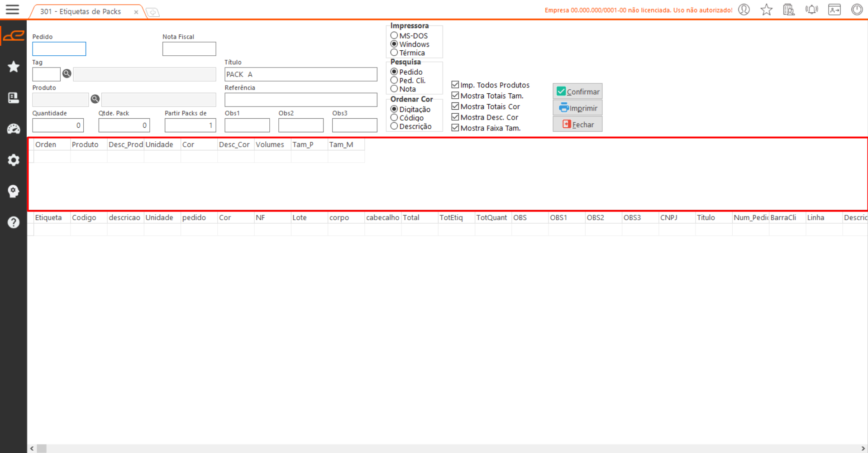Screen dimensions: 868x453
Task: Uncheck Imp. Todos Produtos checkbox
Action: (x=455, y=85)
